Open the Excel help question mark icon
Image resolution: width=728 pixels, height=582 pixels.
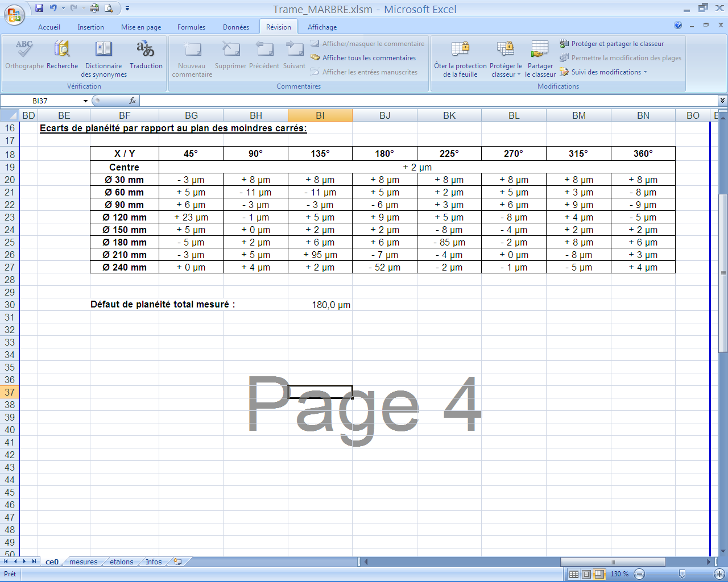[678, 26]
